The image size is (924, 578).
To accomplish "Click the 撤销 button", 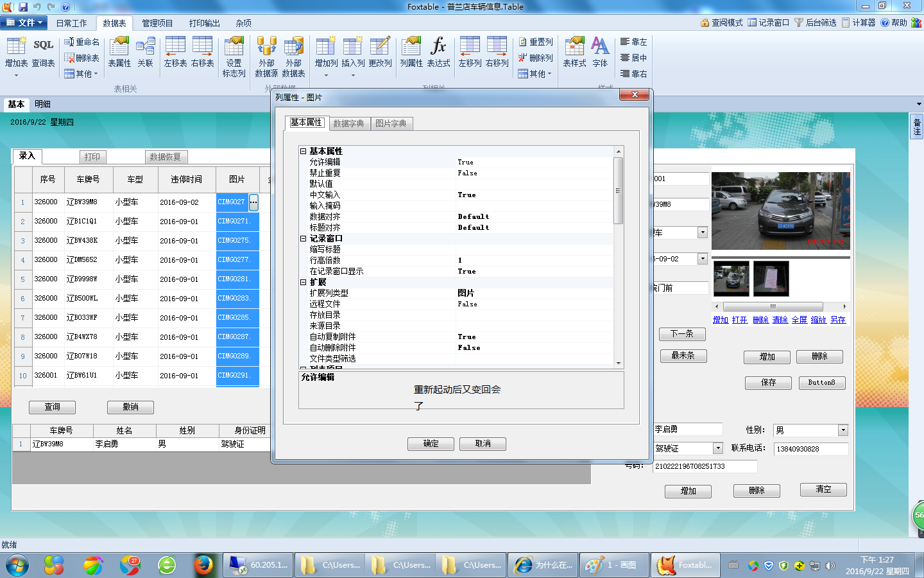I will (x=131, y=407).
